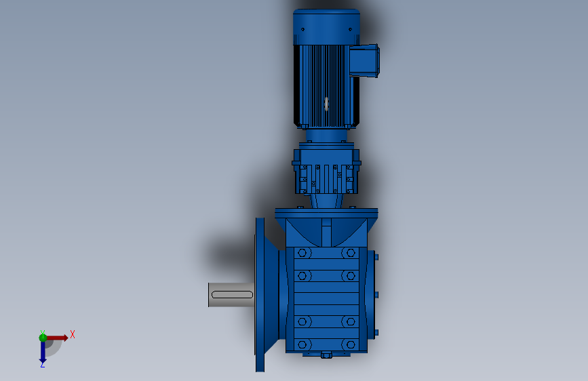Select the finned motor body
The image size is (588, 381).
pos(325,86)
